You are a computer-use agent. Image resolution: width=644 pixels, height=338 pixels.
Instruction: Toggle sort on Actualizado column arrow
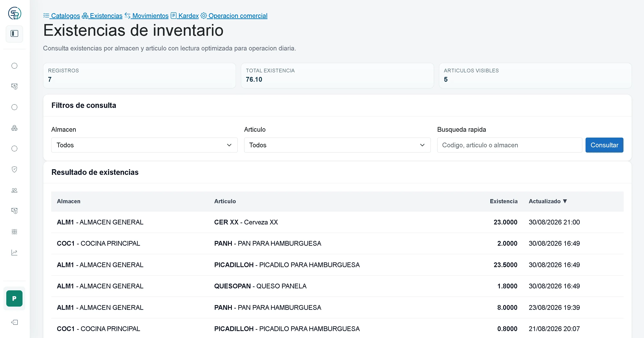point(565,201)
